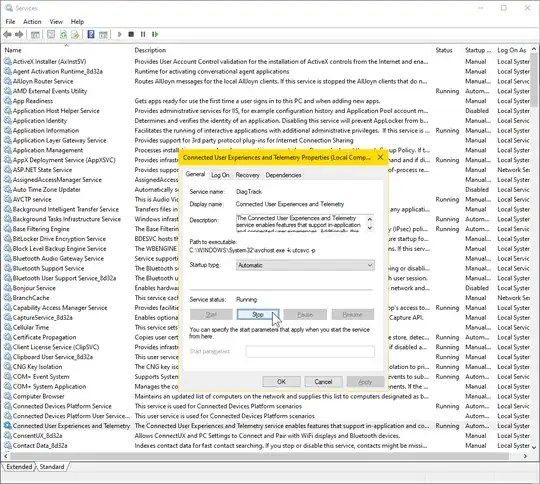Select the ASP.NET State Service row
This screenshot has width=540, height=484.
[x=267, y=170]
